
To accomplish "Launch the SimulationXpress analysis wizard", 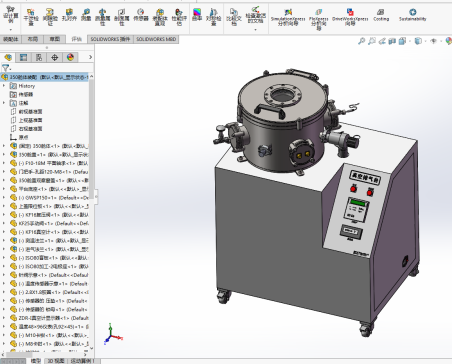I will click(x=288, y=18).
